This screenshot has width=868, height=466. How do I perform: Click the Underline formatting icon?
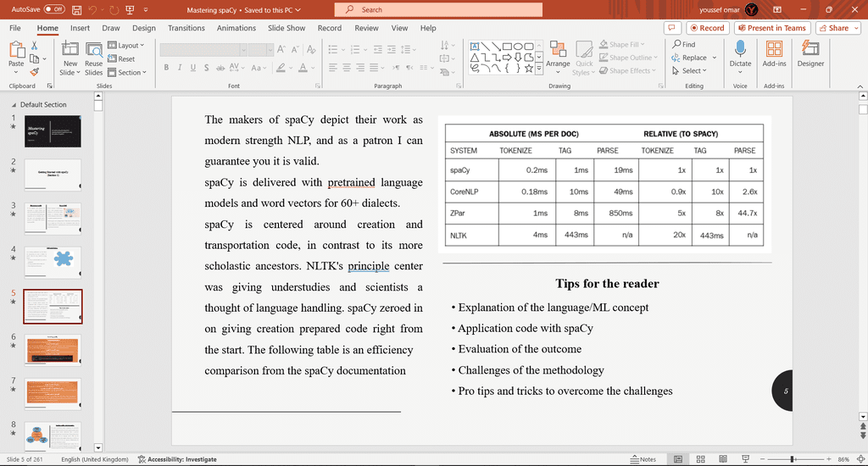pos(192,68)
